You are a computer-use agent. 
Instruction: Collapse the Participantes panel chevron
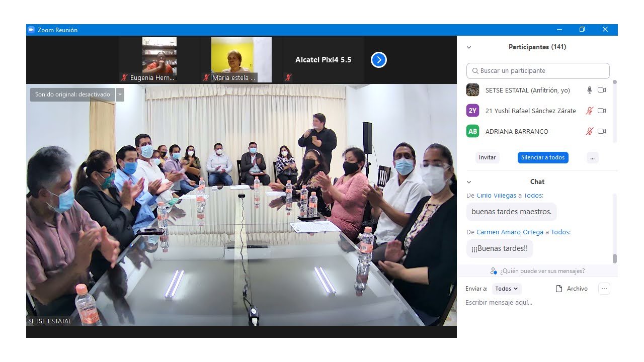[x=469, y=47]
